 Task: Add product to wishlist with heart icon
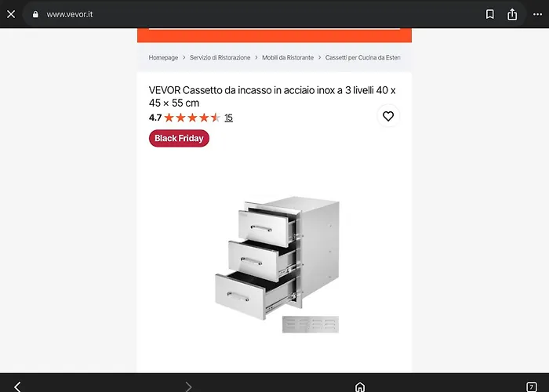tap(388, 116)
